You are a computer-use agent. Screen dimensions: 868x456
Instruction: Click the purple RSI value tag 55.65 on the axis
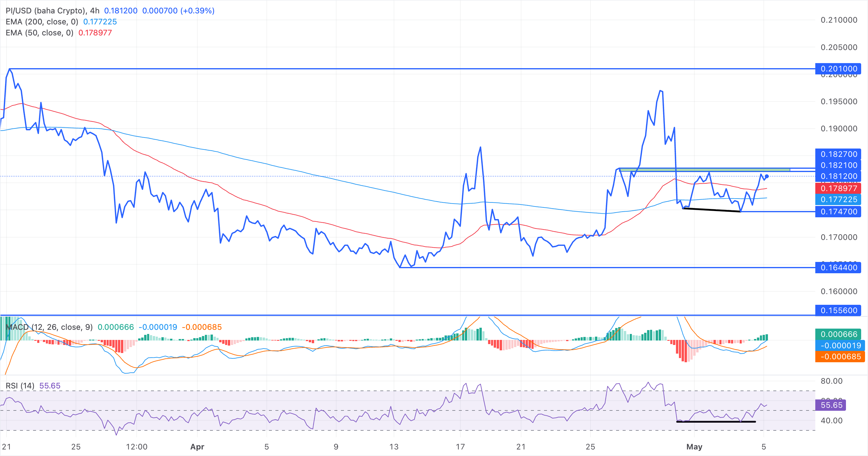830,405
